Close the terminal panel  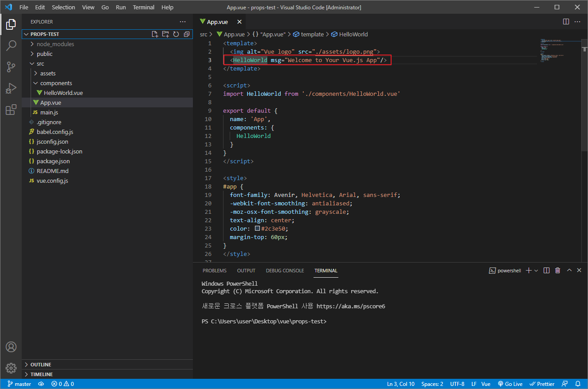579,271
